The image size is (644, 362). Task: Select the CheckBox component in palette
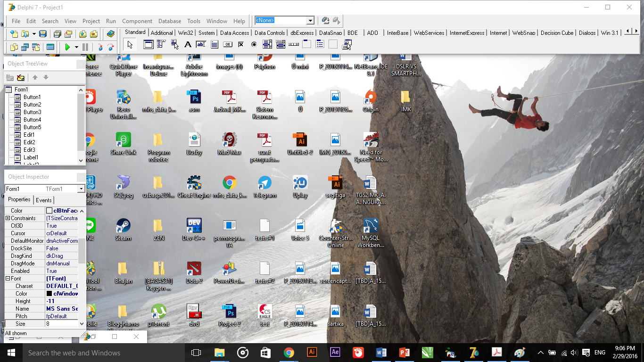coord(241,45)
